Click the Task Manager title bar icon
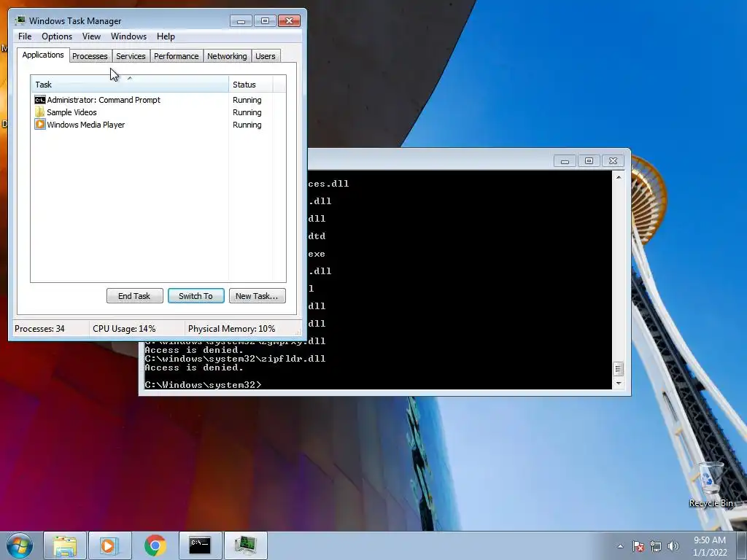747x560 pixels. point(20,20)
